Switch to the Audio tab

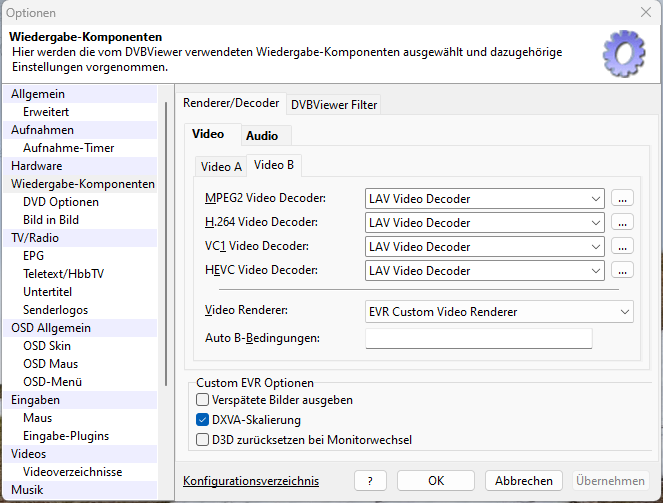point(262,135)
